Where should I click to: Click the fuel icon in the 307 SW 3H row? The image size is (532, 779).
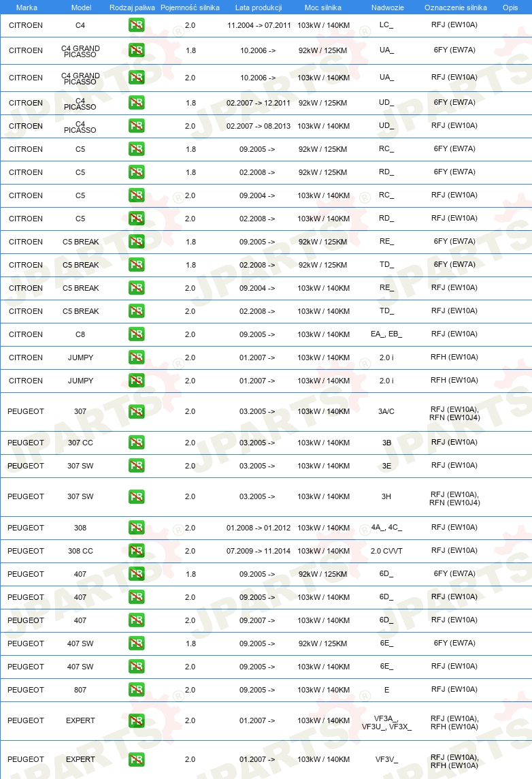(137, 496)
